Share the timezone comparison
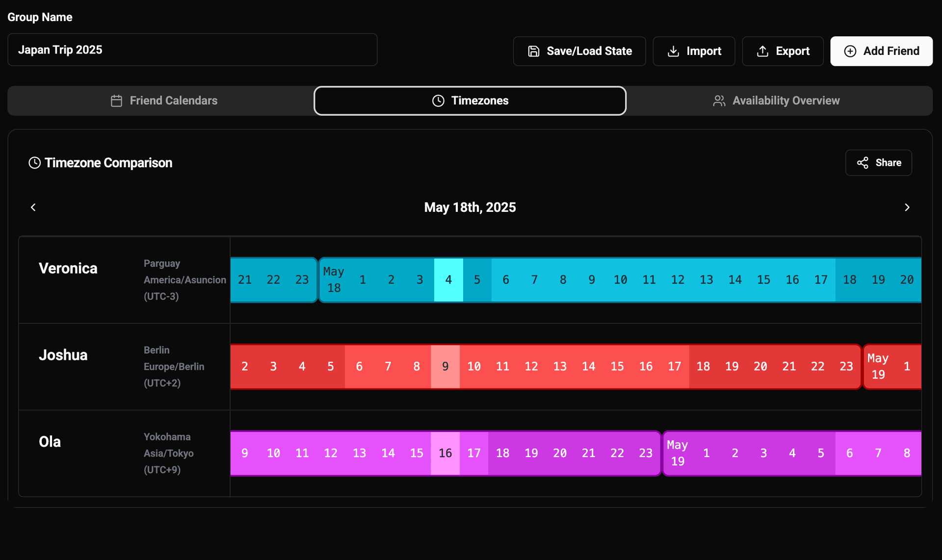Screen dimensions: 942x560 click(x=878, y=163)
